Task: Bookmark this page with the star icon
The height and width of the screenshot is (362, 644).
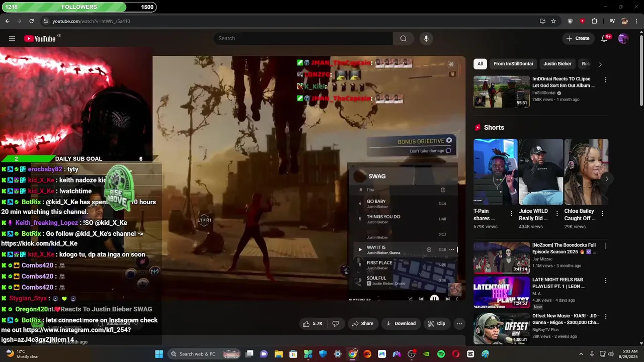Action: click(x=553, y=21)
